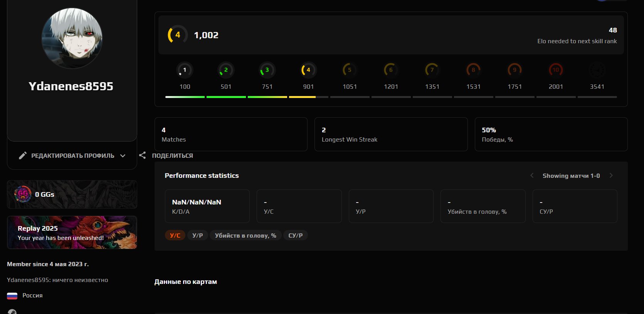This screenshot has height=314, width=644.
Task: Click the skill level 6 icon
Action: pyautogui.click(x=391, y=70)
